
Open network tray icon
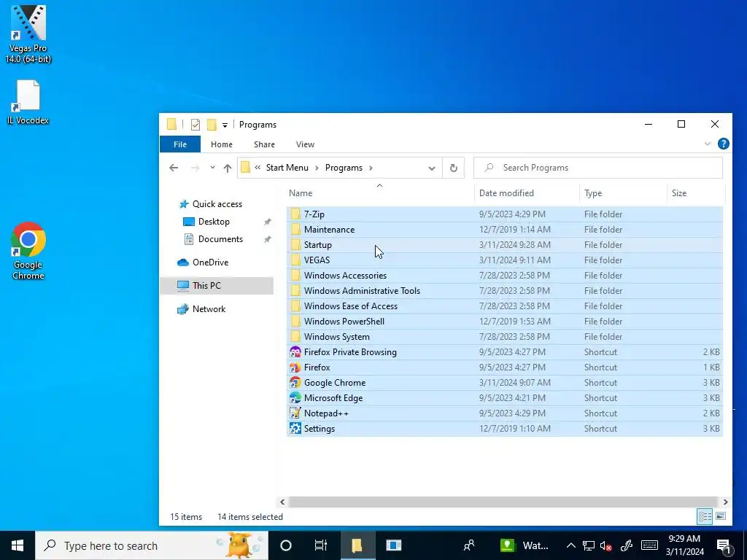pos(589,545)
